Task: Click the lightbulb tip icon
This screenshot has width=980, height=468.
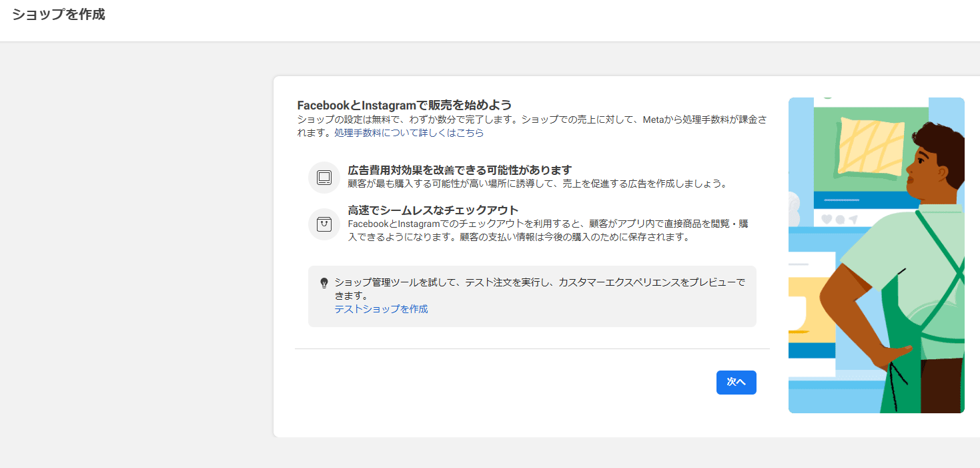Action: click(324, 283)
